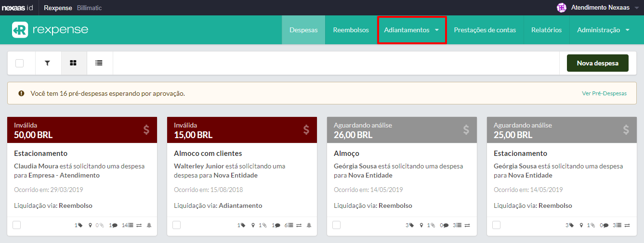Image resolution: width=644 pixels, height=243 pixels.
Task: Click the Claudia Moura name
Action: 36,166
